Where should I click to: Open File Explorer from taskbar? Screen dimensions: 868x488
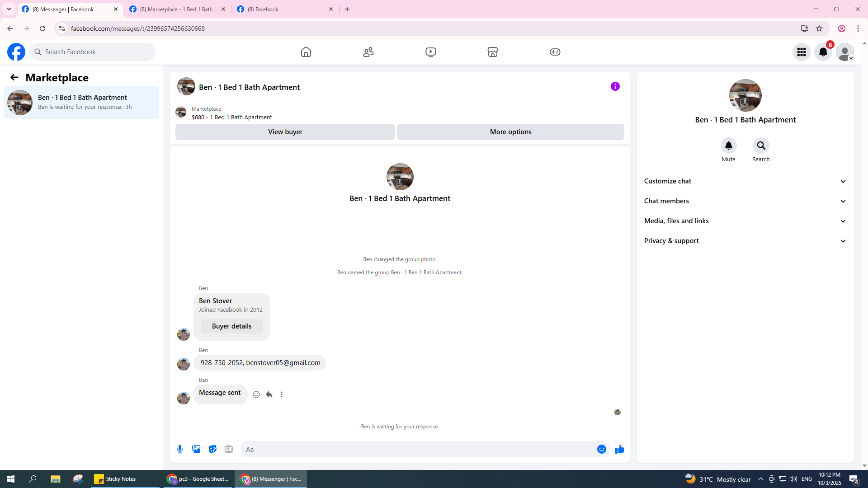(56, 479)
